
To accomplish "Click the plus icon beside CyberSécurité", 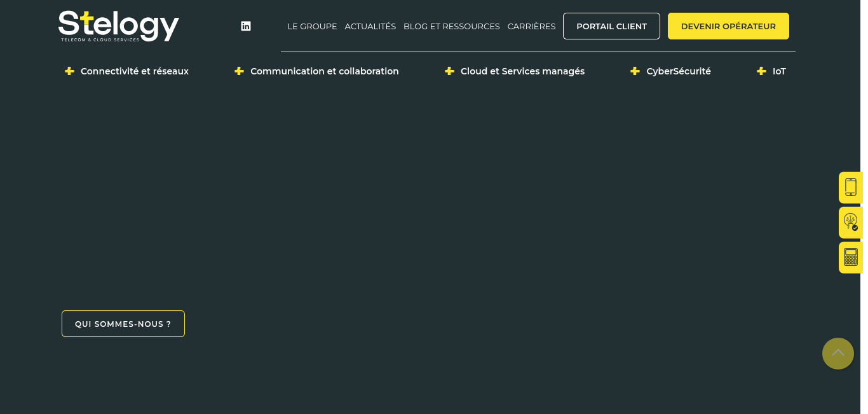I will pyautogui.click(x=635, y=71).
